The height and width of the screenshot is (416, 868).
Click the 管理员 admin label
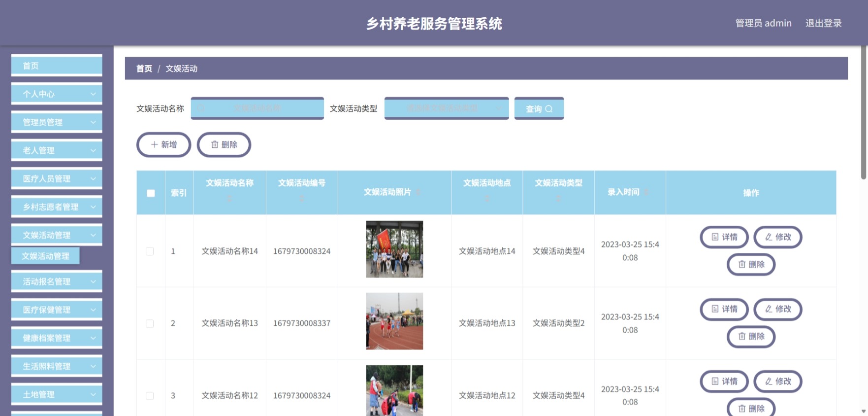click(x=763, y=23)
